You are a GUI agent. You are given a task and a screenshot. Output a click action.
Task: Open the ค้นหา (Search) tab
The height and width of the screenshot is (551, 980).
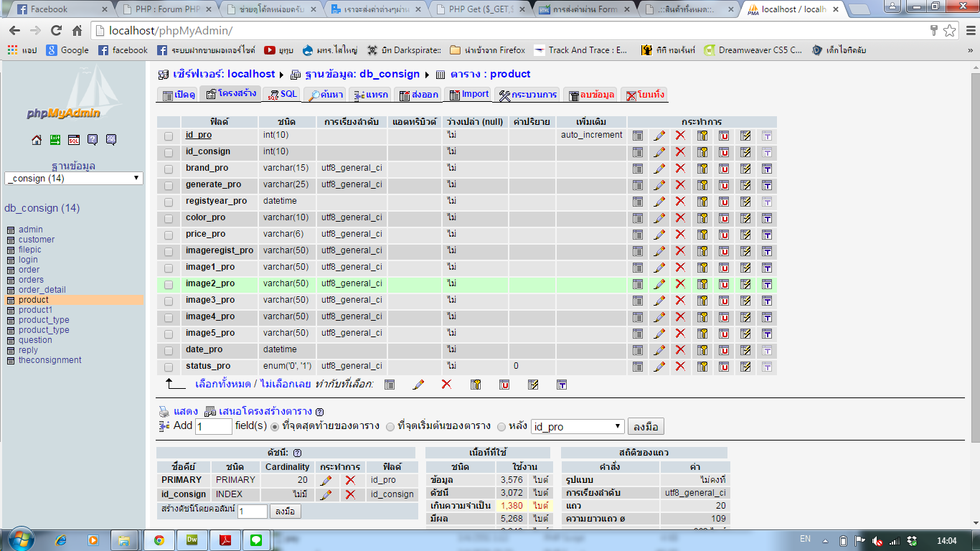point(325,95)
